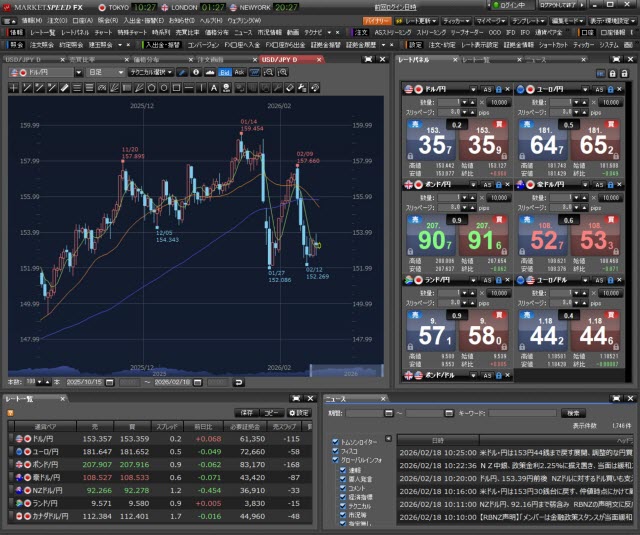Open the テンプレート dropdown
The height and width of the screenshot is (535, 640).
[x=528, y=21]
